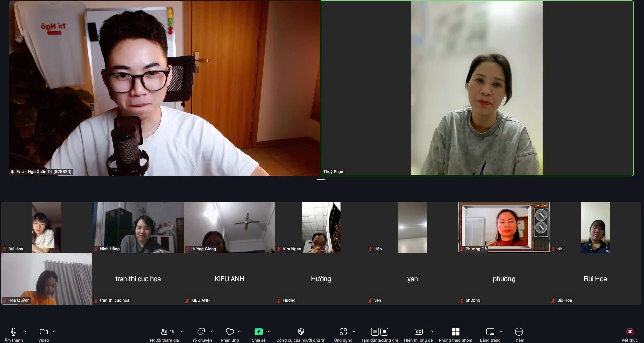Screen dimensions: 644x343
Task: Click End meeting (Kết thúc) button
Action: (630, 332)
